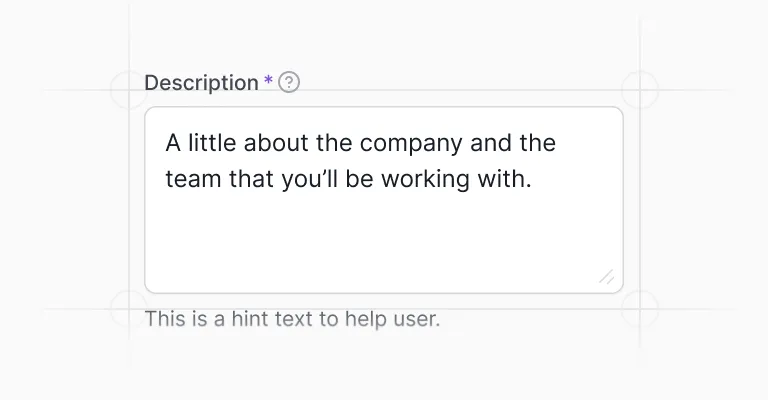Viewport: 768px width, 400px height.
Task: Click the word "working" in the textarea
Action: [425, 179]
